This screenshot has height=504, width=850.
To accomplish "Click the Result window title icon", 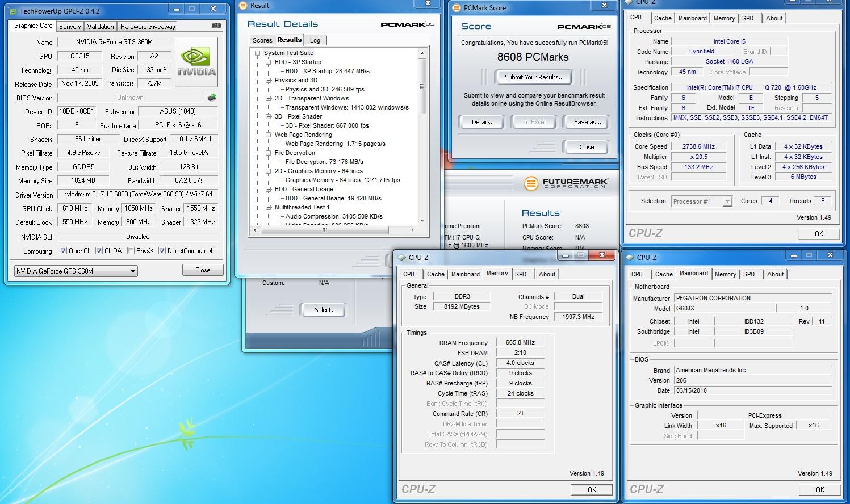I will tap(243, 6).
